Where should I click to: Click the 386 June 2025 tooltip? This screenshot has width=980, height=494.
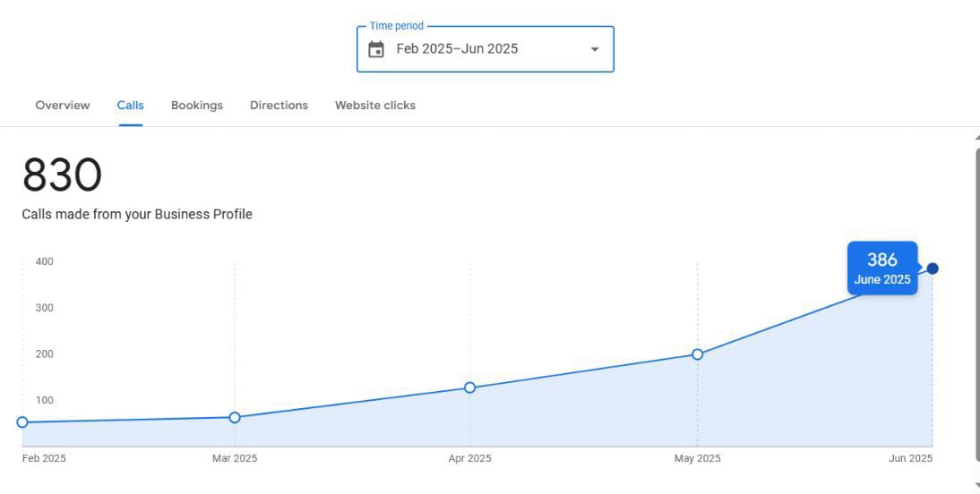click(x=882, y=268)
